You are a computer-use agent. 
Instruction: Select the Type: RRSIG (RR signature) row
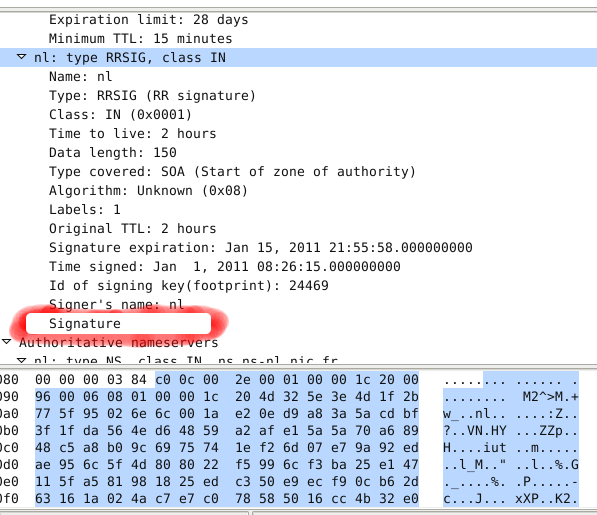click(x=298, y=96)
